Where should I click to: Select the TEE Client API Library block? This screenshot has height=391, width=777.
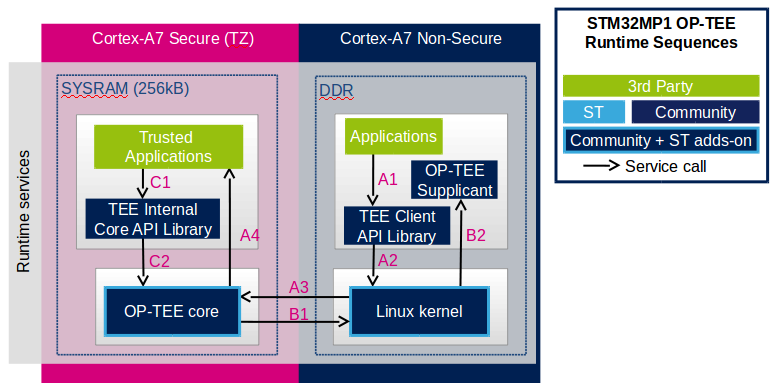(397, 226)
